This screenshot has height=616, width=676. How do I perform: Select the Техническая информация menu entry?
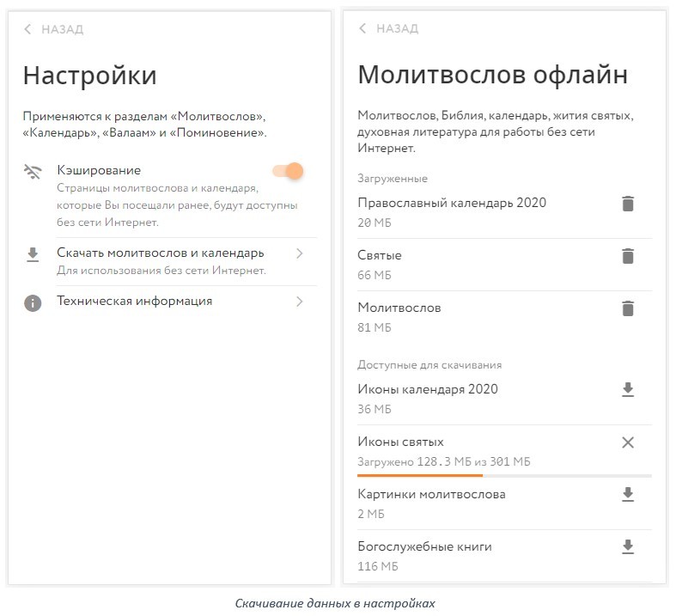click(135, 302)
